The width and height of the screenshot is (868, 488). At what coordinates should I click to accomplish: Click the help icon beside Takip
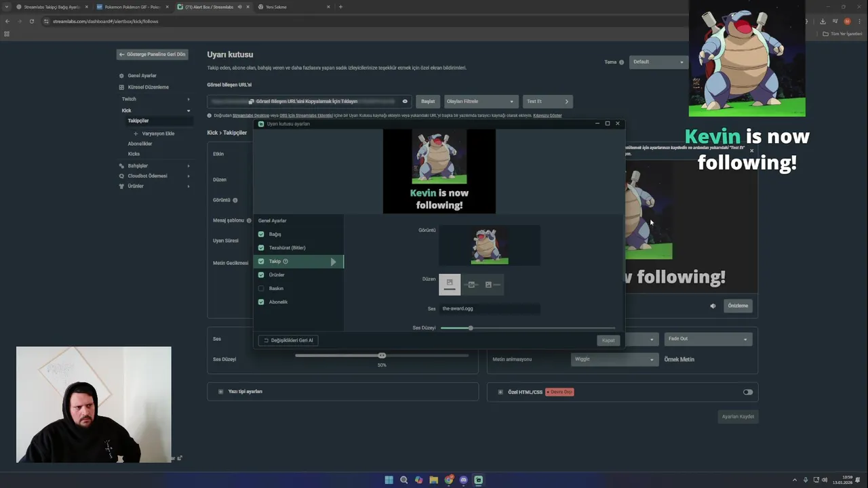pyautogui.click(x=285, y=262)
